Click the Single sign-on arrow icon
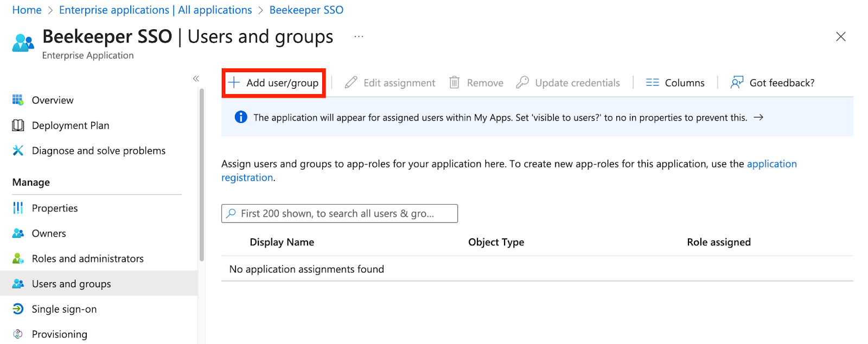Screen dimensions: 868x344 18,309
